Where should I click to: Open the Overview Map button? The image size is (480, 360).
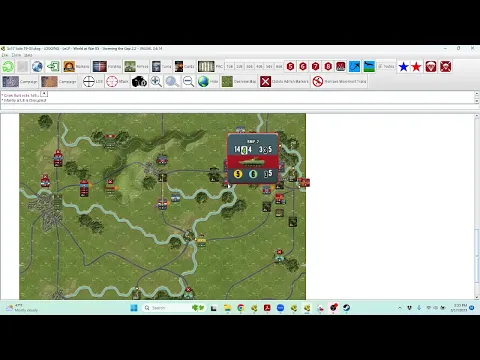point(239,81)
